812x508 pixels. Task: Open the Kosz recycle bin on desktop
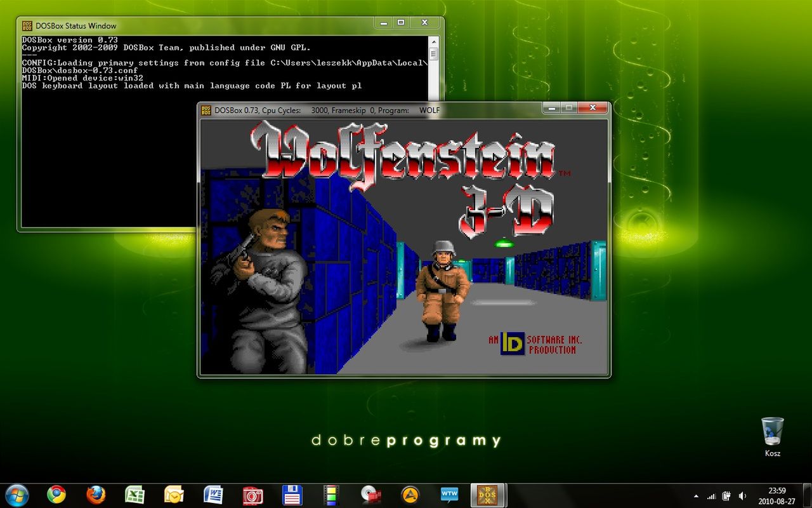pyautogui.click(x=772, y=437)
